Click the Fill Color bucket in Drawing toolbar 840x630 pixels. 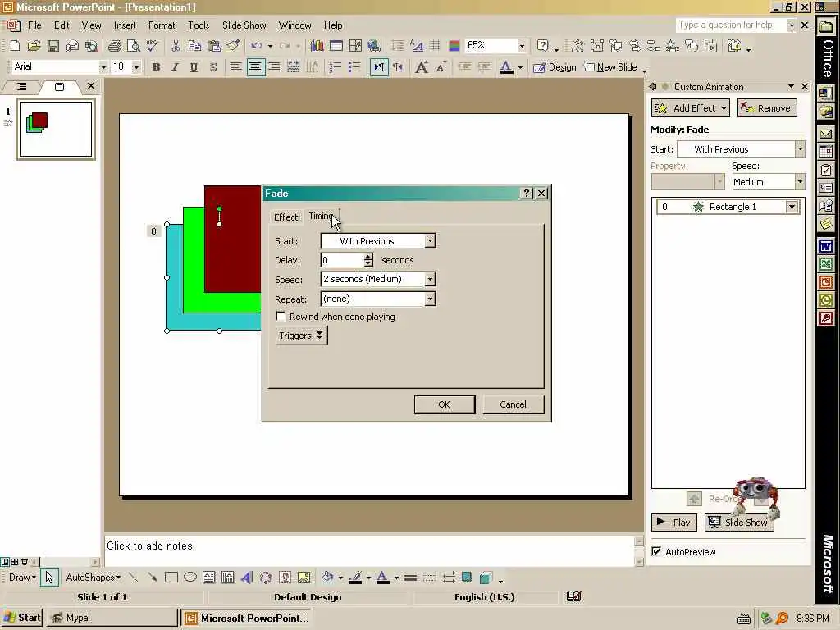[x=327, y=577]
